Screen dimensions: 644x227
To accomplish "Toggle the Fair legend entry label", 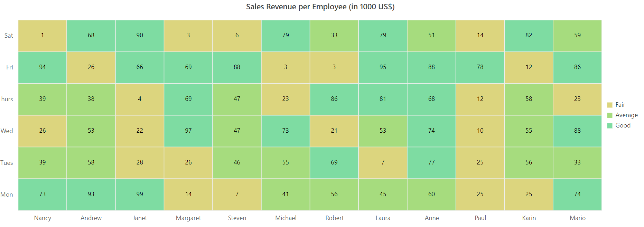I will [620, 105].
